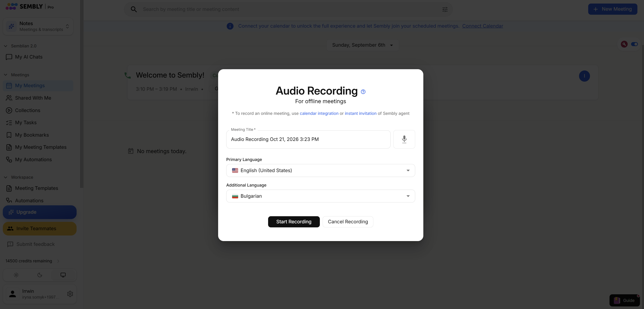644x309 pixels.
Task: Click Cancel Recording button
Action: coord(348,222)
